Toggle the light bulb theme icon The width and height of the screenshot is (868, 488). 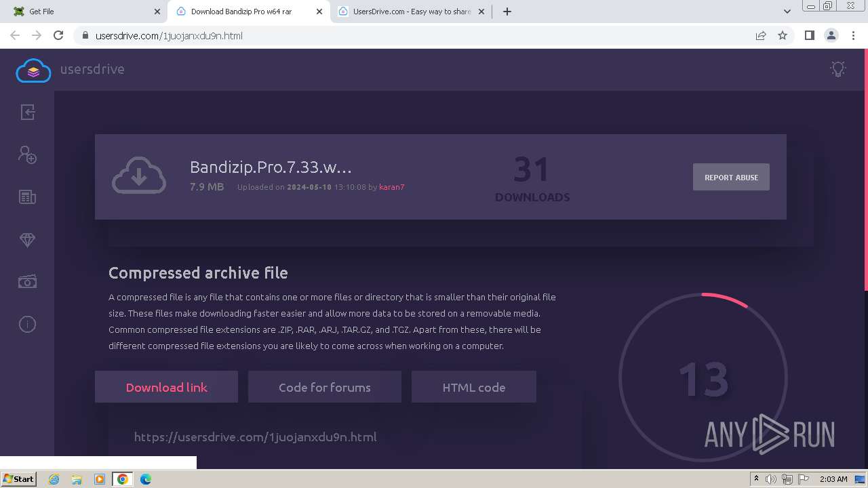coord(838,69)
